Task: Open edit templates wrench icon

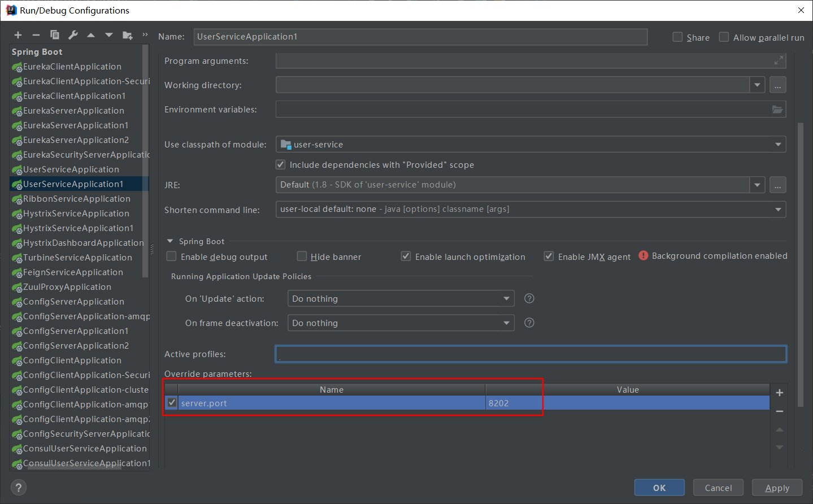Action: point(73,35)
